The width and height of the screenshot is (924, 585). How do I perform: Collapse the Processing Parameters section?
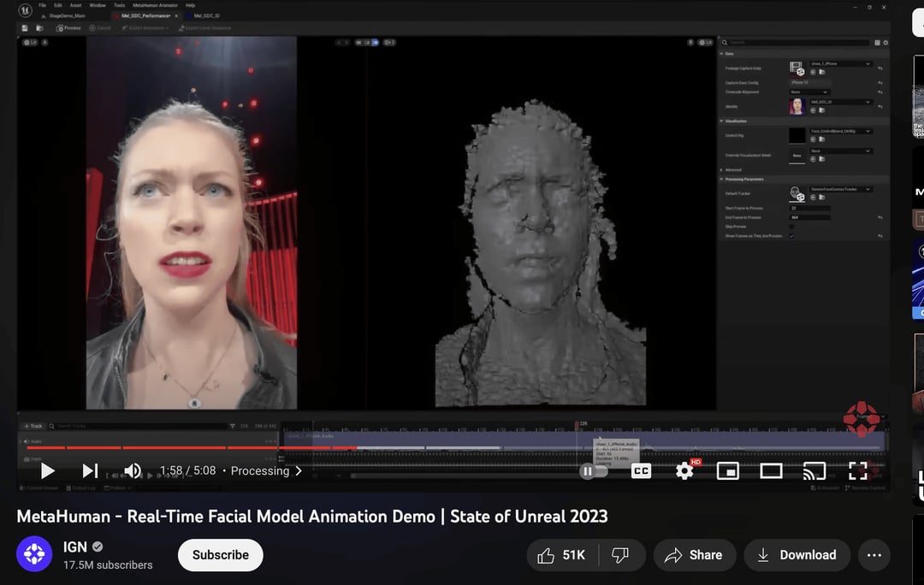click(722, 179)
